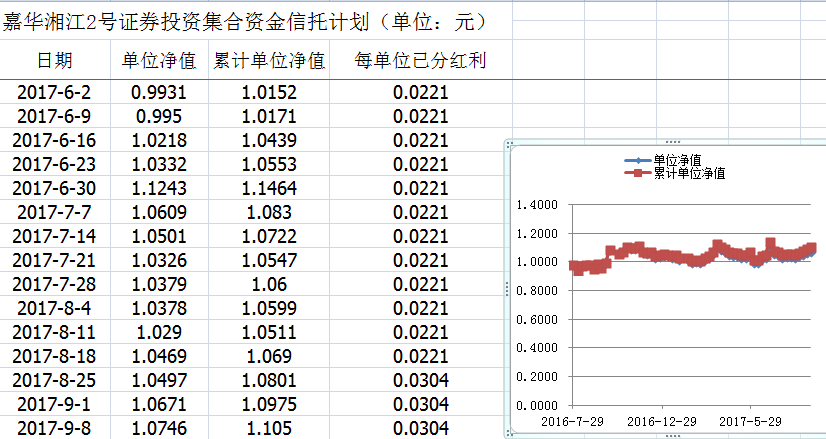Screen dimensions: 826x439
Task: Select the cell containing 1.1243
Action: [x=159, y=188]
